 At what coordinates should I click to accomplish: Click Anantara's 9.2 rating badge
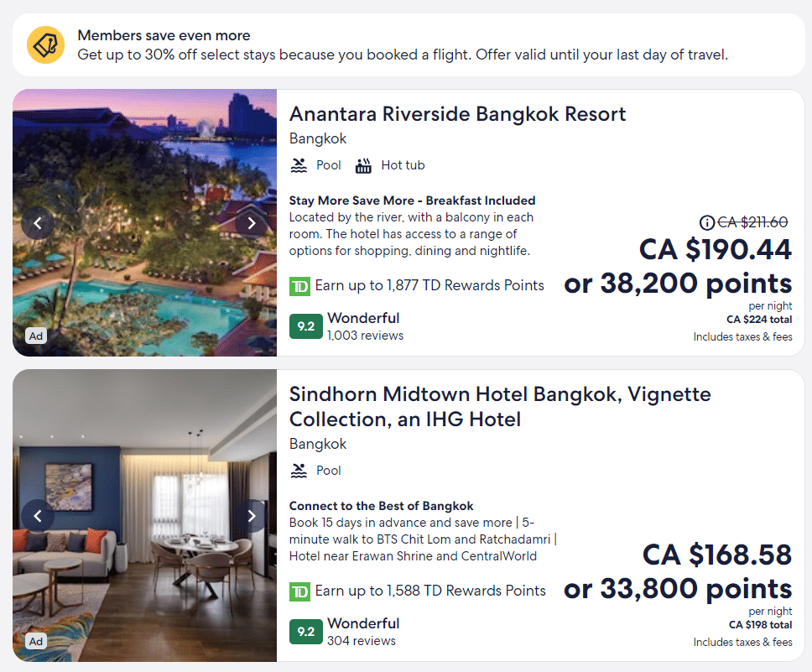pos(305,326)
